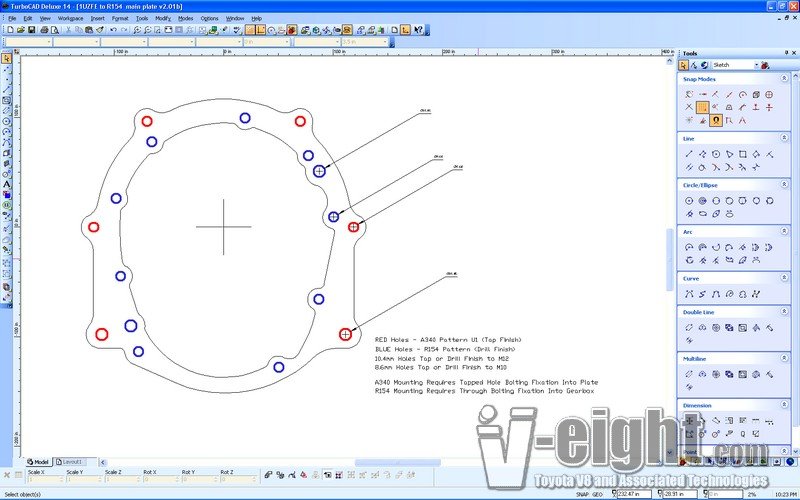Open the Modify menu

point(162,18)
